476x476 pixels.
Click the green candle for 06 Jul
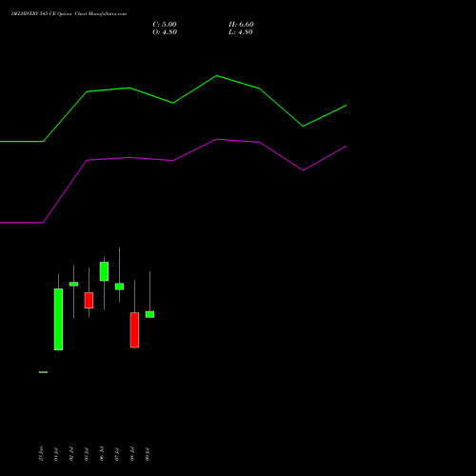[x=104, y=271]
